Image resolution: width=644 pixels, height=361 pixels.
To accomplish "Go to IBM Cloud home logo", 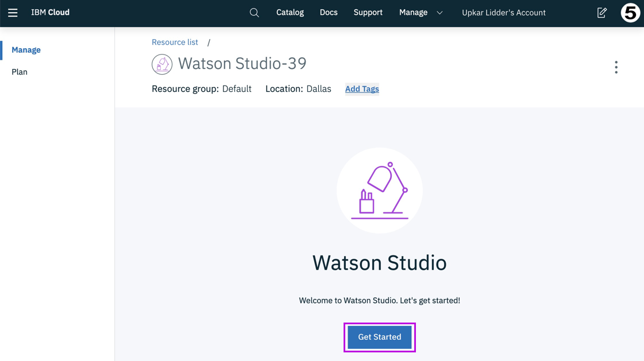I will point(50,12).
